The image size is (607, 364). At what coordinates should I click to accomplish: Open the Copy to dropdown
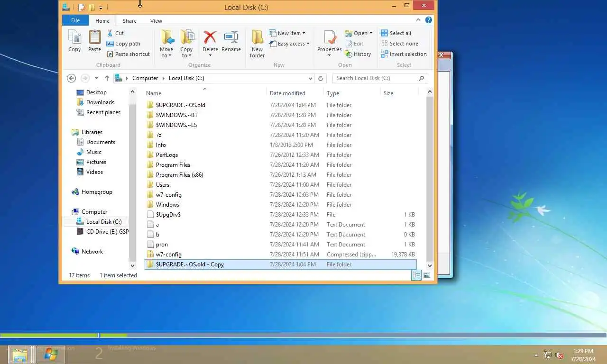tap(186, 53)
